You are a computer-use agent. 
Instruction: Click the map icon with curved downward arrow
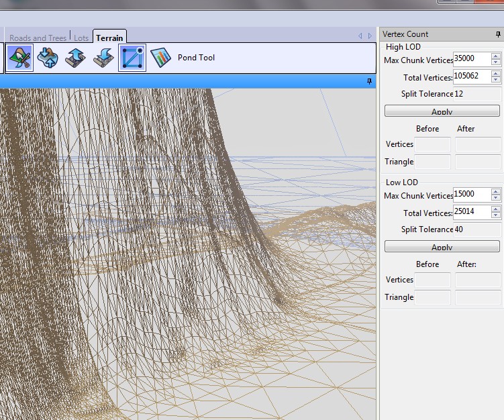pos(103,58)
